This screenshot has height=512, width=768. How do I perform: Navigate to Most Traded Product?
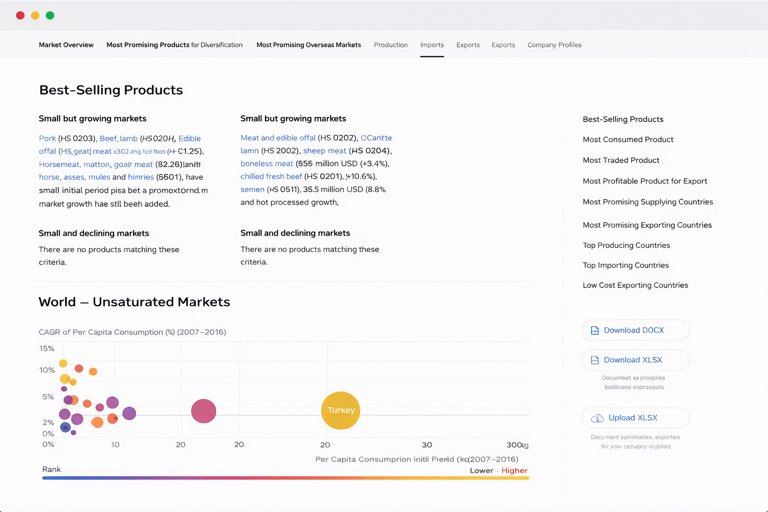(621, 160)
